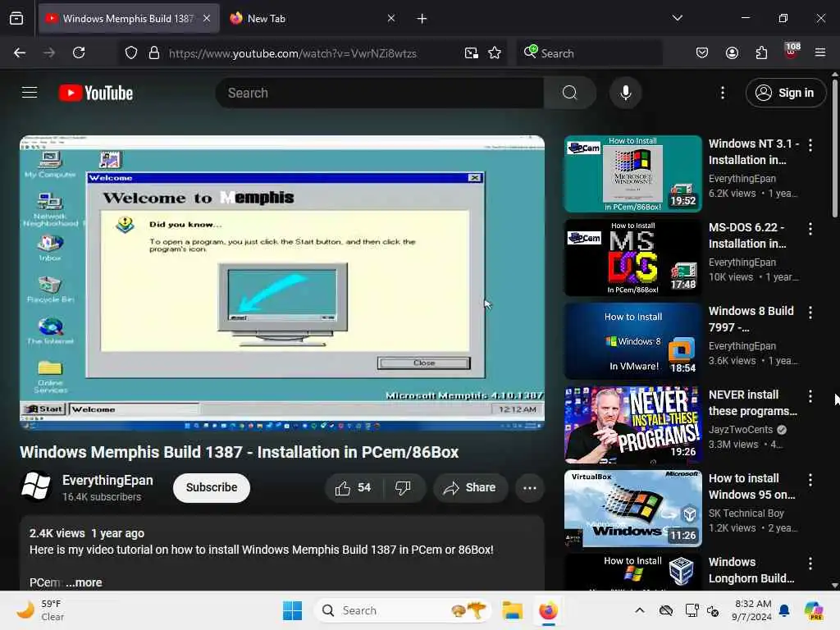The height and width of the screenshot is (630, 840).
Task: Open the clock showing 8:32 AM
Action: pos(753,610)
